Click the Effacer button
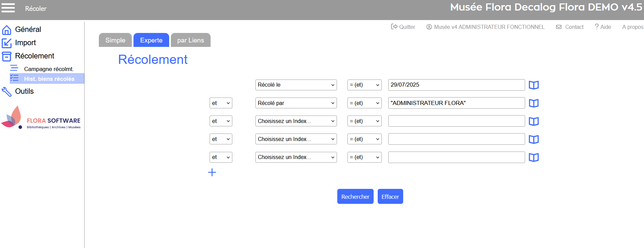644x248 pixels. pyautogui.click(x=390, y=197)
